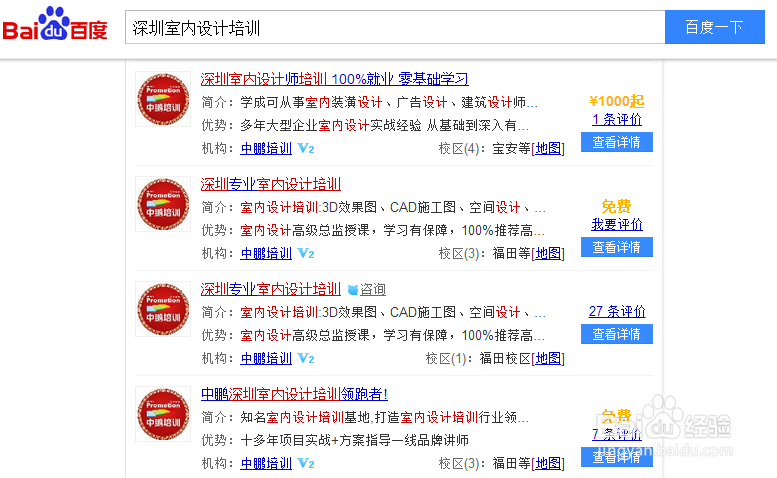This screenshot has width=777, height=478.
Task: Open the 地图 link in the 我要评价 result
Action: tap(548, 253)
